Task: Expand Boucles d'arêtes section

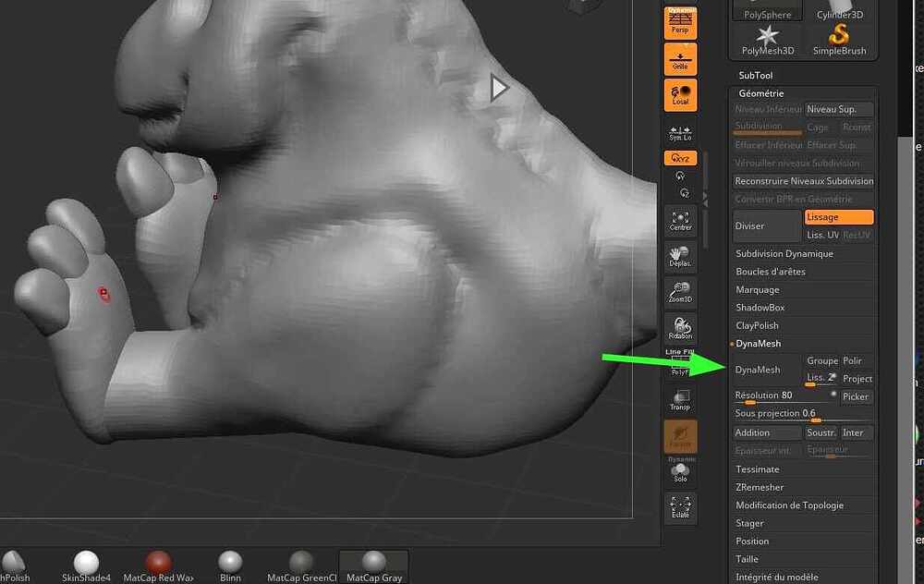Action: 771,272
